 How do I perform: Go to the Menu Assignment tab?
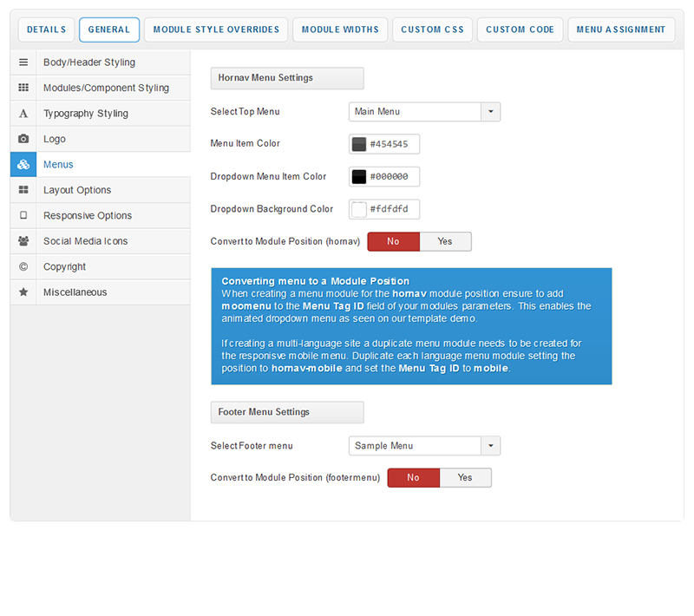pos(621,29)
